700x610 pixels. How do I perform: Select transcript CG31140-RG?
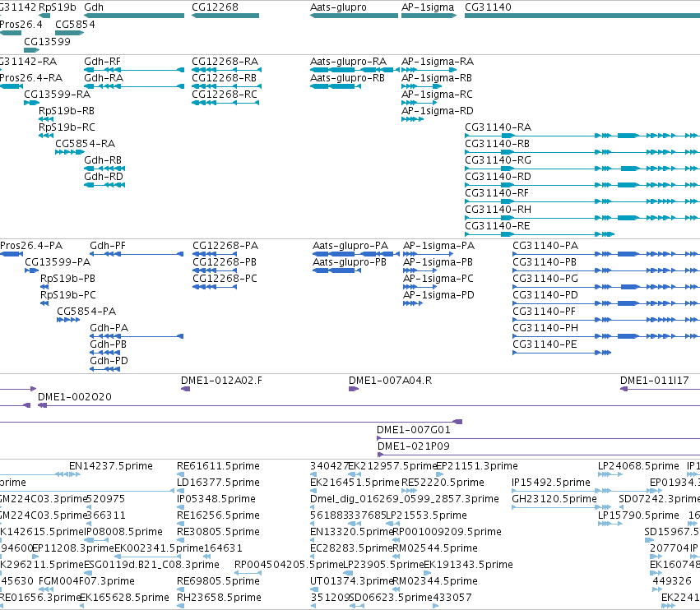click(498, 160)
